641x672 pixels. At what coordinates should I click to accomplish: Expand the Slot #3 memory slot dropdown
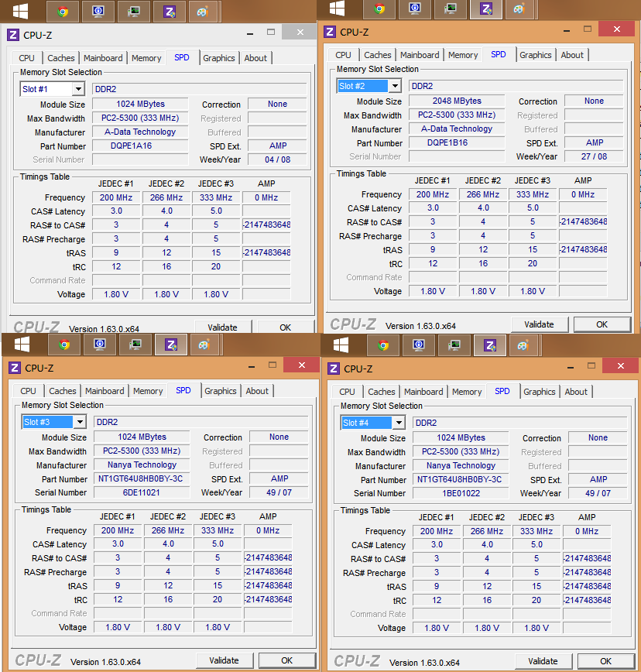pyautogui.click(x=80, y=422)
